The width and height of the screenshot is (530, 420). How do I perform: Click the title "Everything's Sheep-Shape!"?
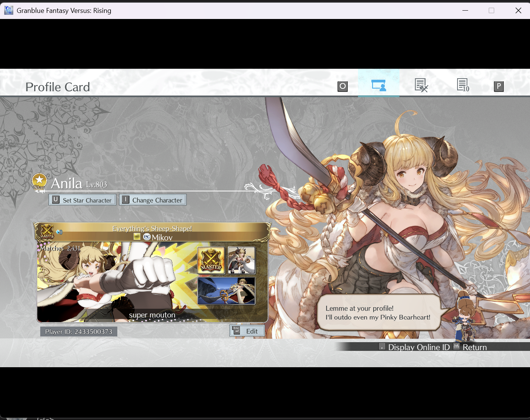click(152, 228)
